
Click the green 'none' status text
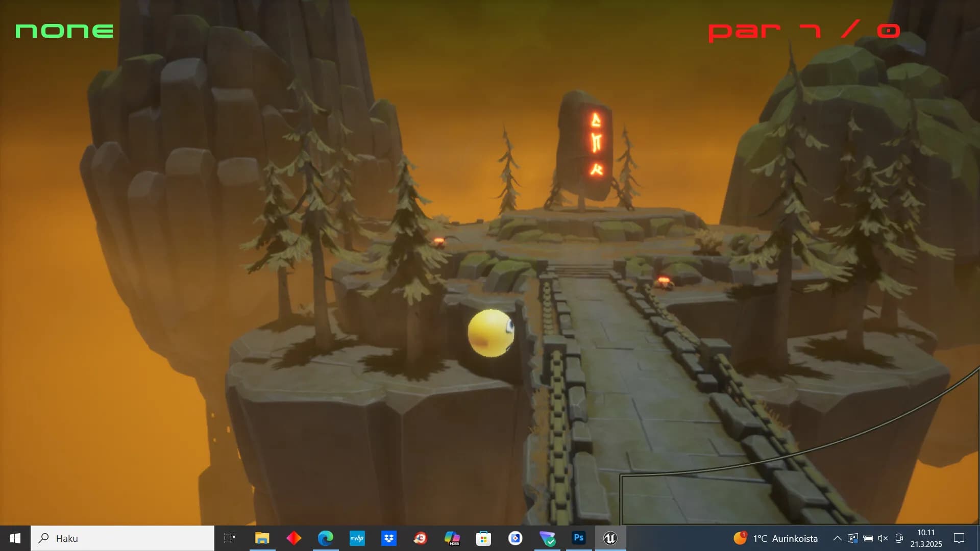pyautogui.click(x=64, y=31)
